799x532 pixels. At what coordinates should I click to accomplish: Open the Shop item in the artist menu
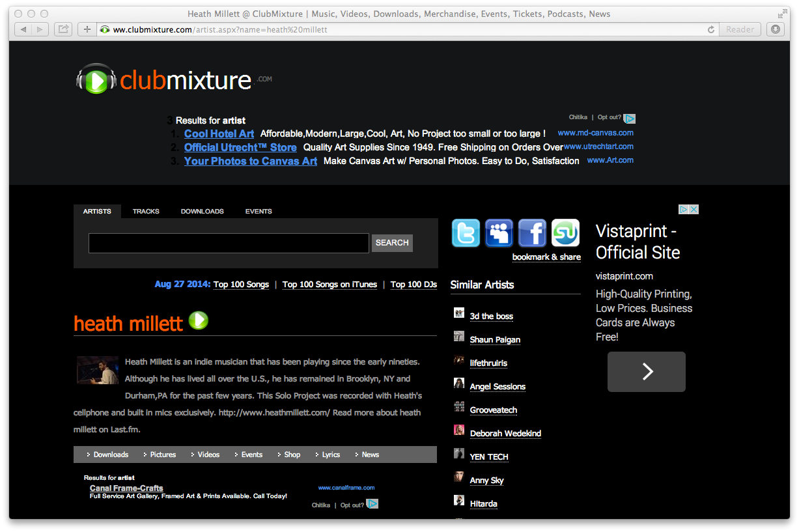[x=292, y=455]
